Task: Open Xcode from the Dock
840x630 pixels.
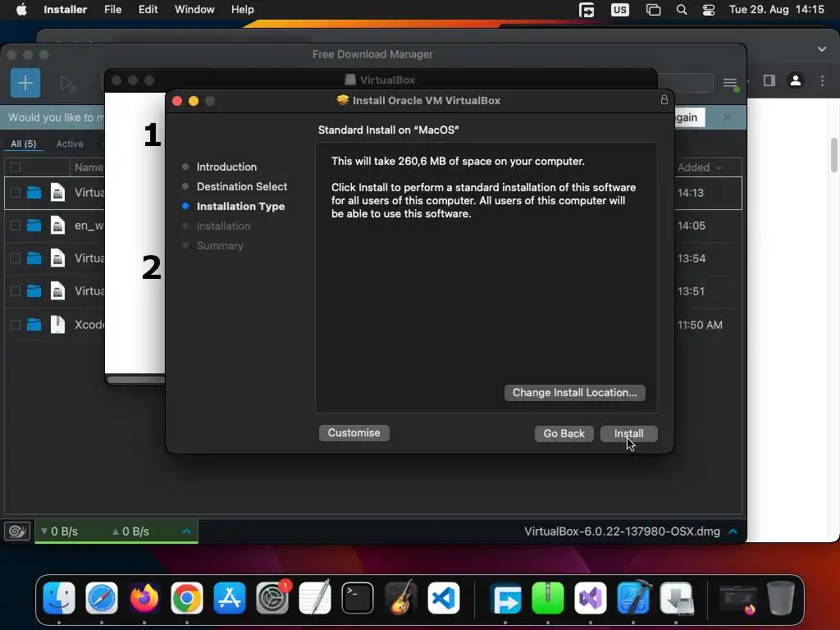Action: tap(634, 598)
